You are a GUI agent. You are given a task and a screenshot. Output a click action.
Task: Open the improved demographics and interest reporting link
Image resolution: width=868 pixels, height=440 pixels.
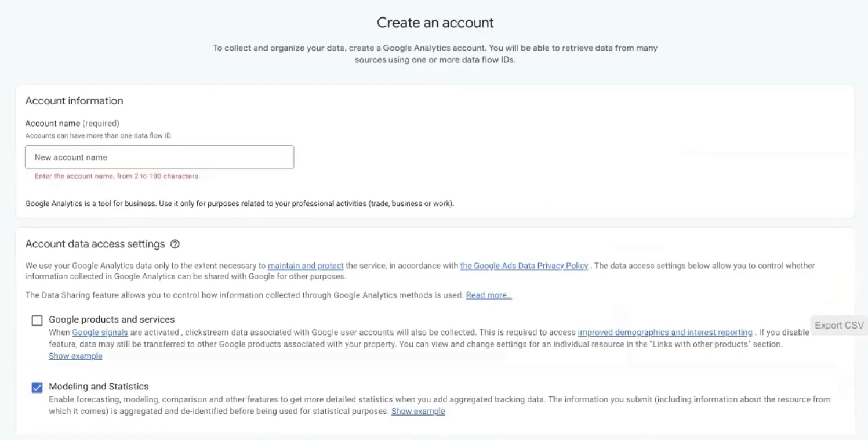coord(665,333)
